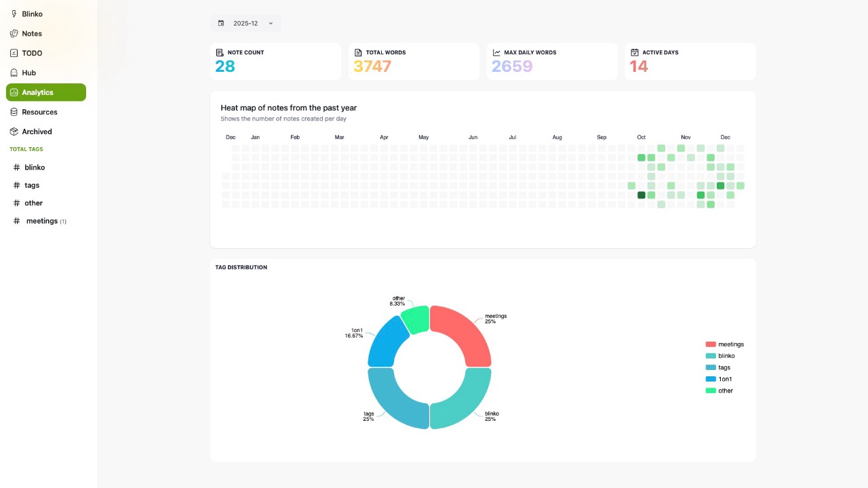Click the Resources sidebar icon
Viewport: 868px width, 488px height.
click(x=14, y=112)
